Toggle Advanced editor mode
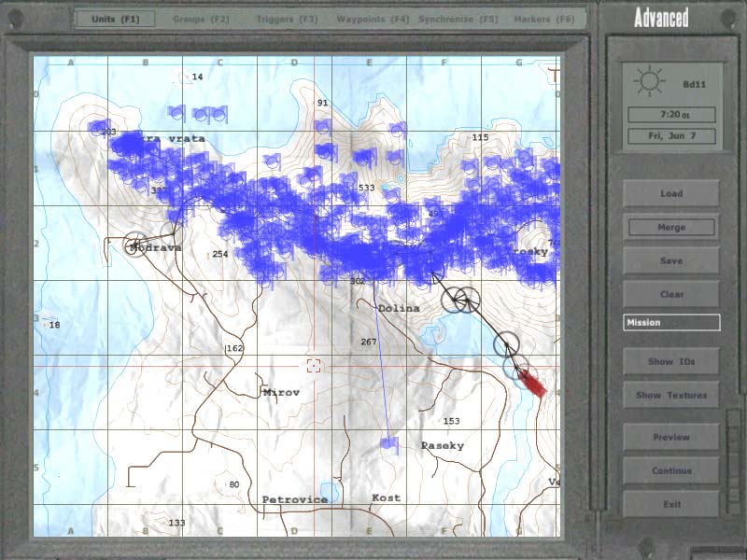747x560 pixels. [661, 17]
